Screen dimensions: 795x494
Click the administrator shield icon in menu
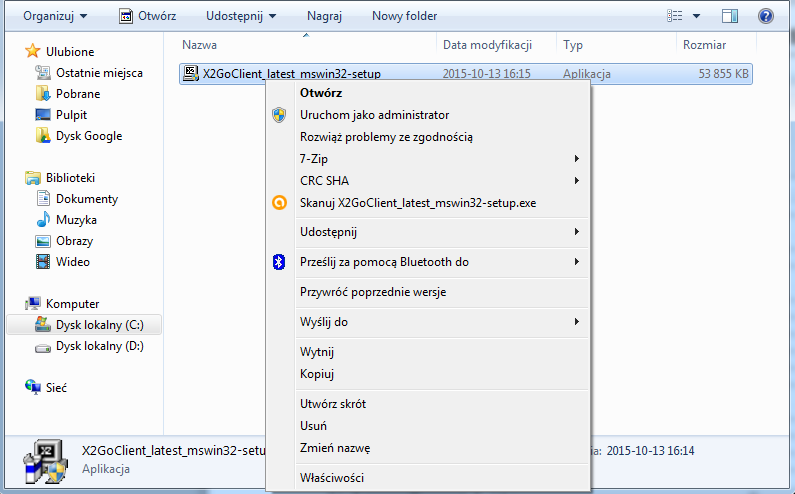point(279,115)
